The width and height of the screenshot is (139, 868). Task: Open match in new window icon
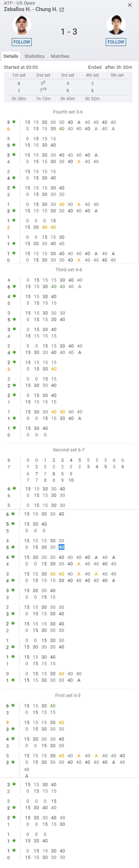tap(62, 10)
